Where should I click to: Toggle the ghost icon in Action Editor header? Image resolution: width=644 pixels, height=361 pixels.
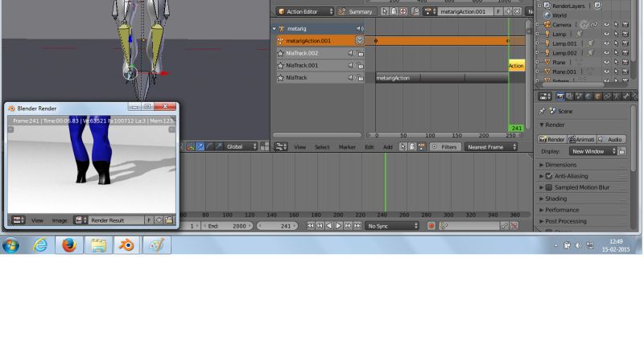pyautogui.click(x=394, y=11)
